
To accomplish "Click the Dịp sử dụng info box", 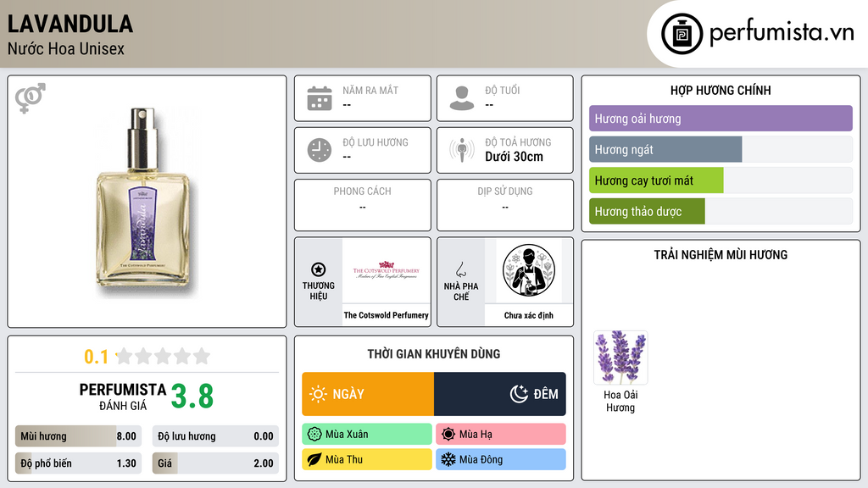I will tap(505, 205).
